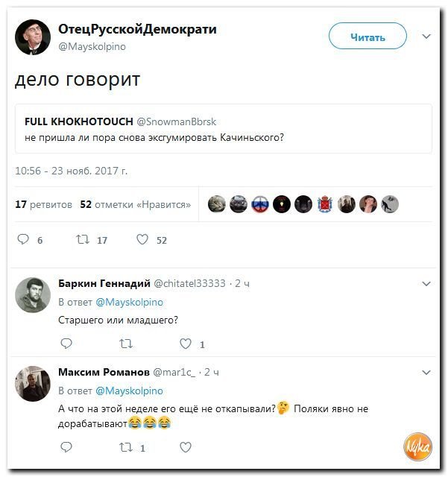Click the Russian flag peace-sign liker avatar
The image size is (448, 477).
[260, 203]
